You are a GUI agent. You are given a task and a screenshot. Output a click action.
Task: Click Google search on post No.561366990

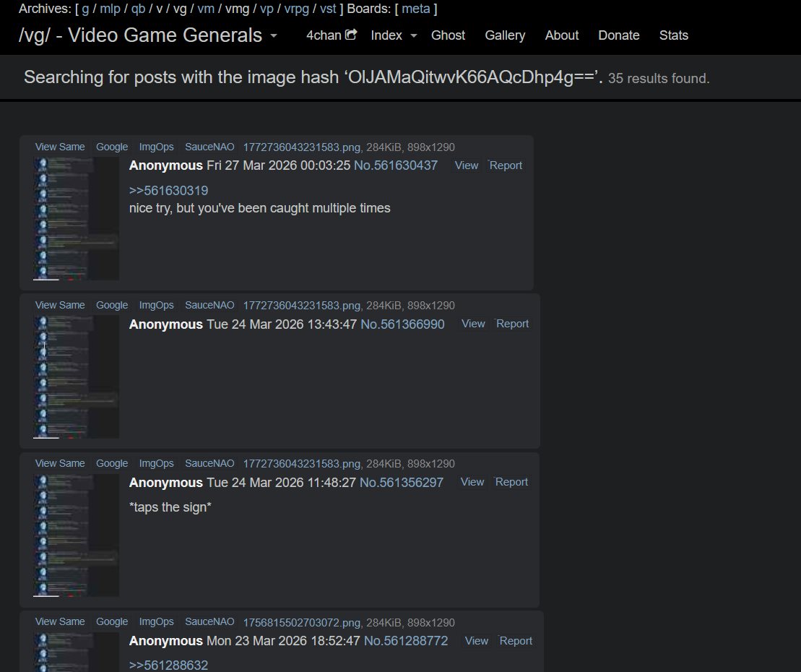(112, 305)
